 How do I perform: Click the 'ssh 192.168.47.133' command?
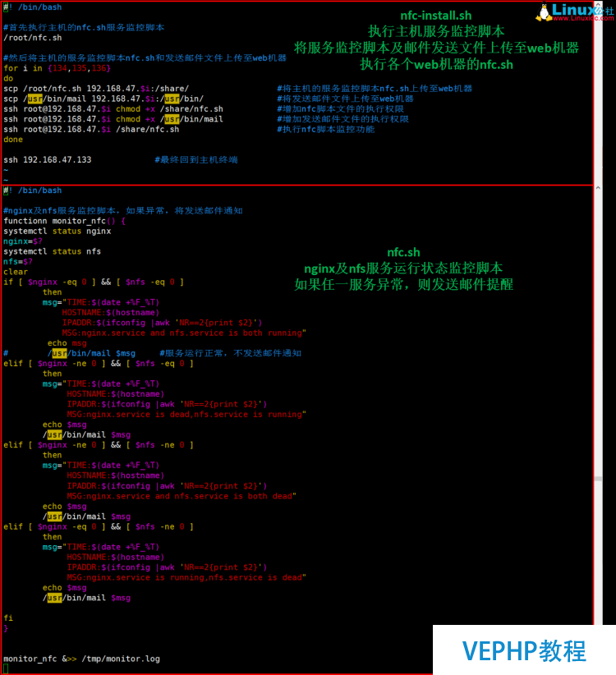(48, 159)
